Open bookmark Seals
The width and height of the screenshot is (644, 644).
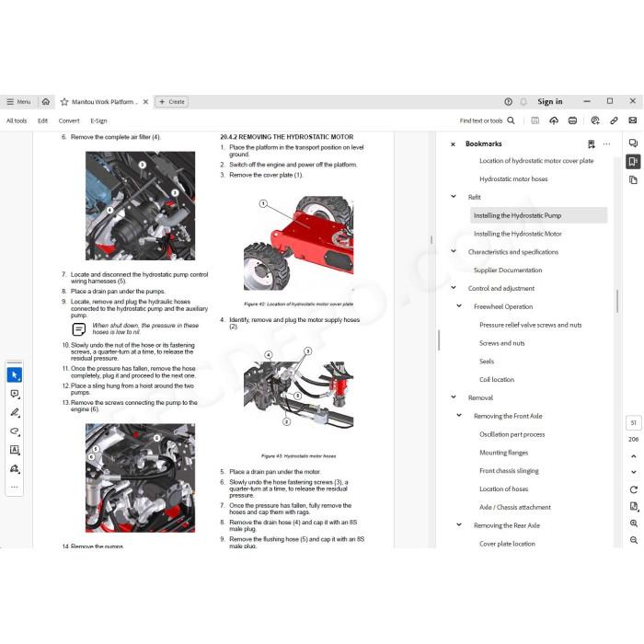487,361
